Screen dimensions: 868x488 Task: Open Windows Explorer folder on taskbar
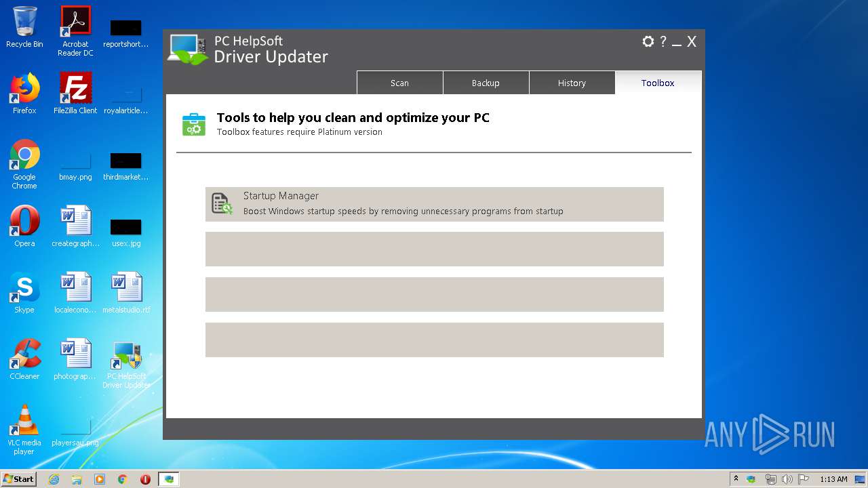[77, 479]
